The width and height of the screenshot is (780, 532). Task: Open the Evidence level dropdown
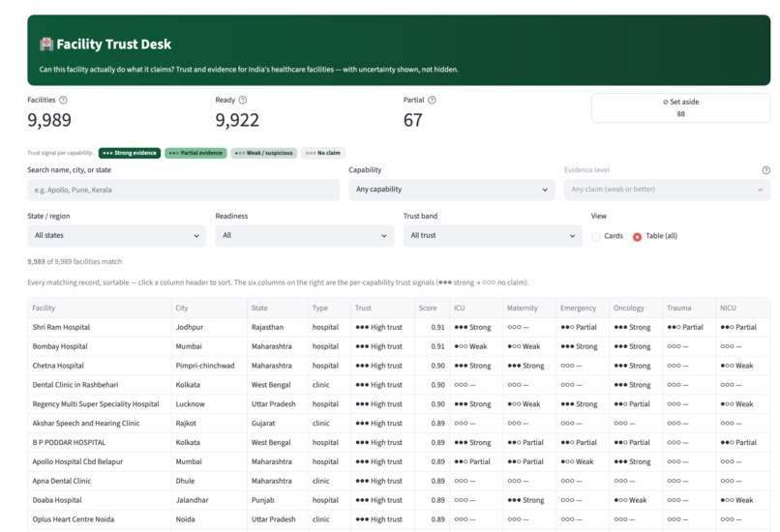coord(667,190)
